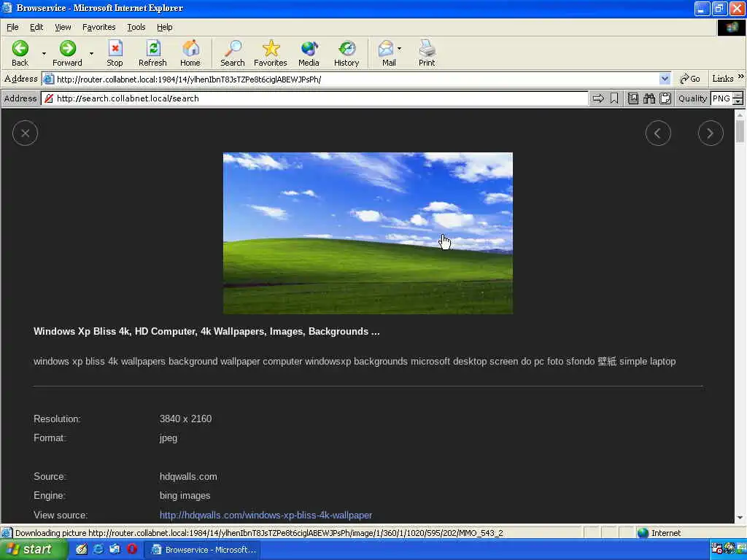Click Browservice clipboard icon

665,98
